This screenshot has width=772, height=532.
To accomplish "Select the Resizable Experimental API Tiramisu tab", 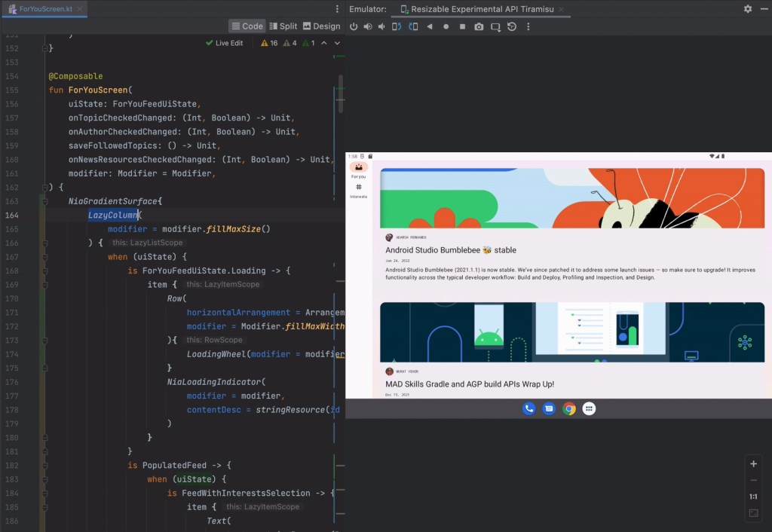I will [x=481, y=9].
